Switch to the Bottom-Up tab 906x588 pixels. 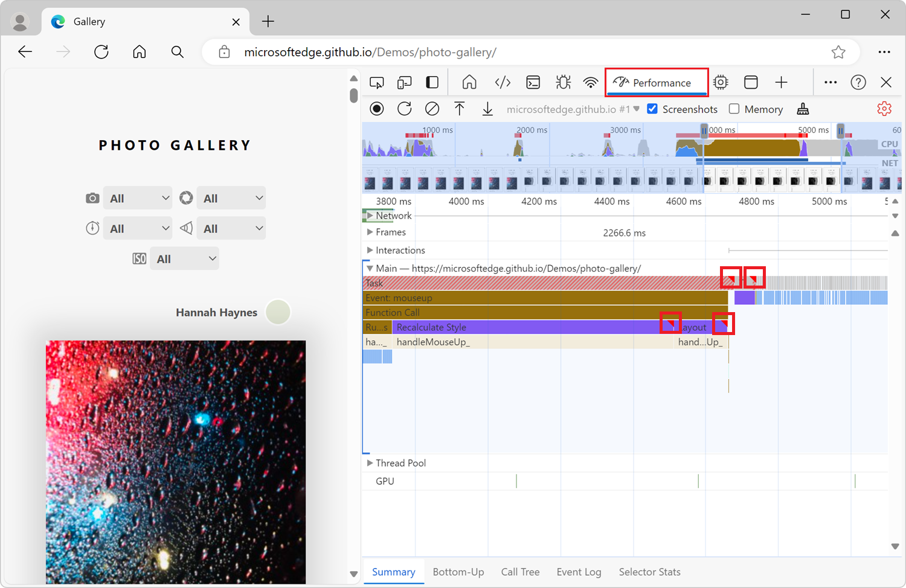[458, 572]
